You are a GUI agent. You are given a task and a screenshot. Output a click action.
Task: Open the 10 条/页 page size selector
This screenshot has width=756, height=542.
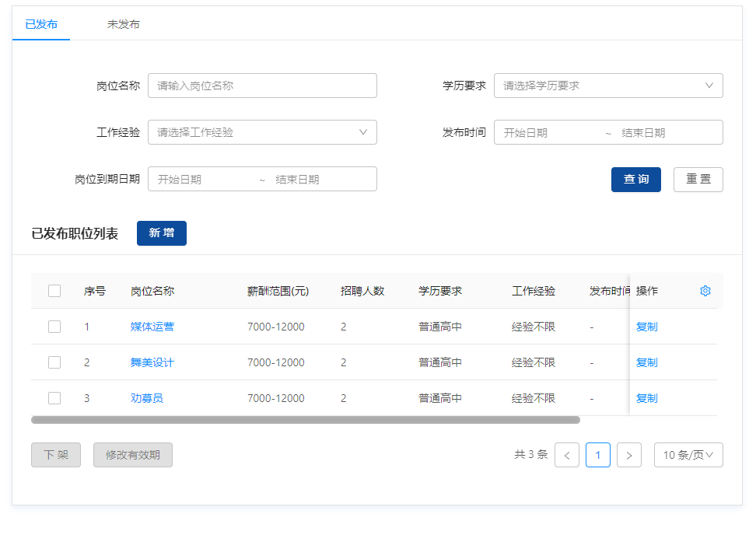point(688,455)
